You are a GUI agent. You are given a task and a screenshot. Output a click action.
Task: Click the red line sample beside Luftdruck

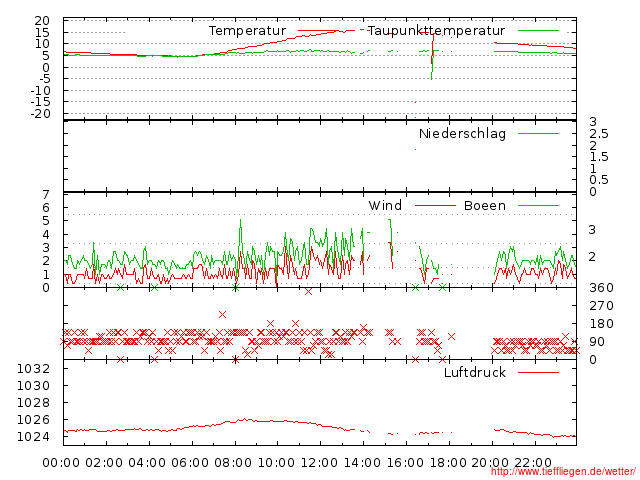[x=538, y=372]
